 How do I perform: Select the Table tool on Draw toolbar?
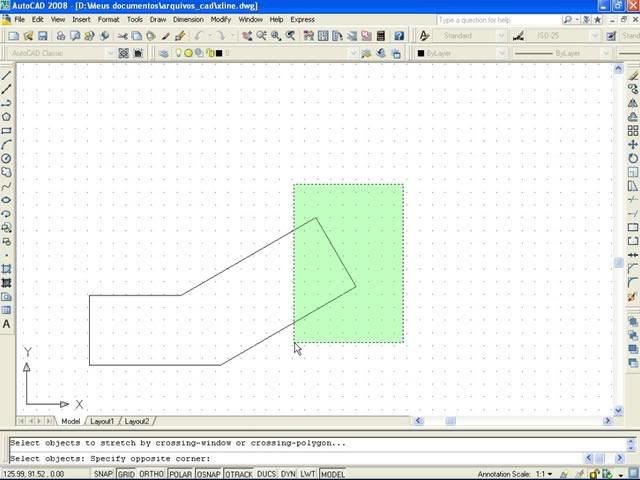tap(6, 310)
